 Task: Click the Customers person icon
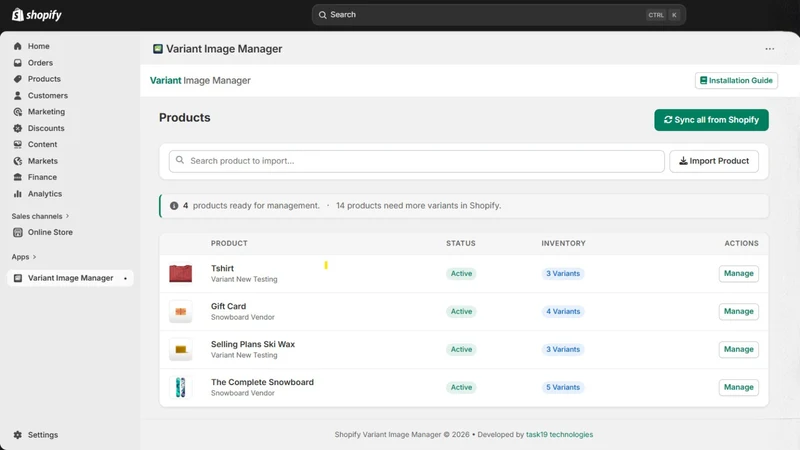click(x=18, y=95)
